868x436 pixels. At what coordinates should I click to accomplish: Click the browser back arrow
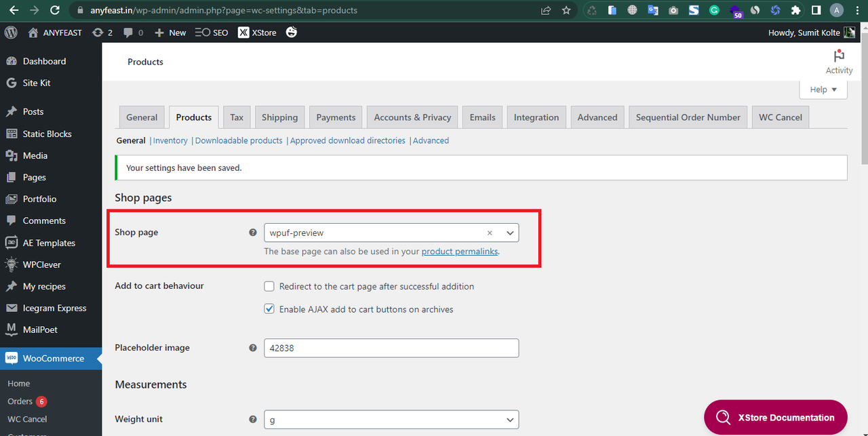tap(13, 10)
